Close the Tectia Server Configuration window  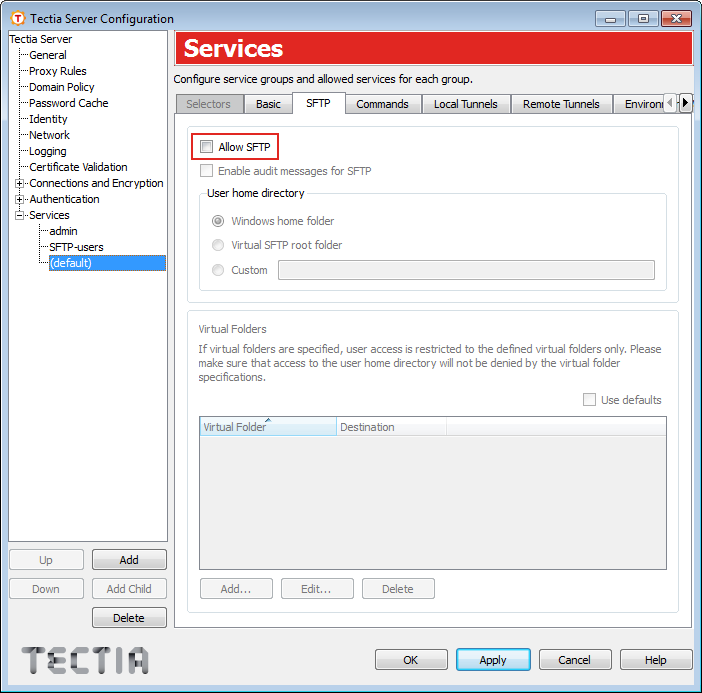[676, 19]
